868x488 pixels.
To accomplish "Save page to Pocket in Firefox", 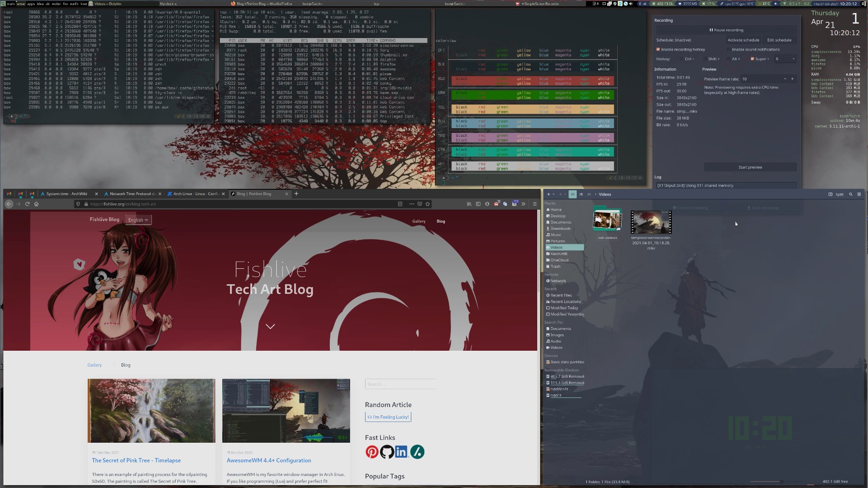I will pos(420,204).
